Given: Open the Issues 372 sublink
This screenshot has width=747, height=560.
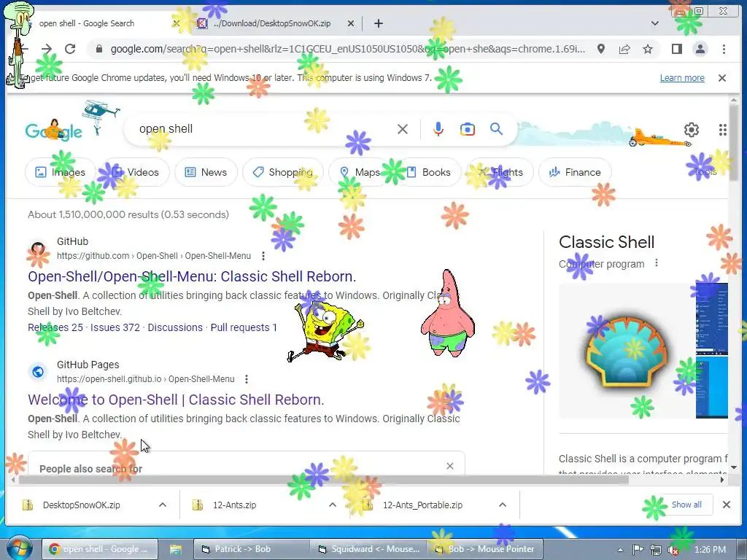Looking at the screenshot, I should coord(115,327).
